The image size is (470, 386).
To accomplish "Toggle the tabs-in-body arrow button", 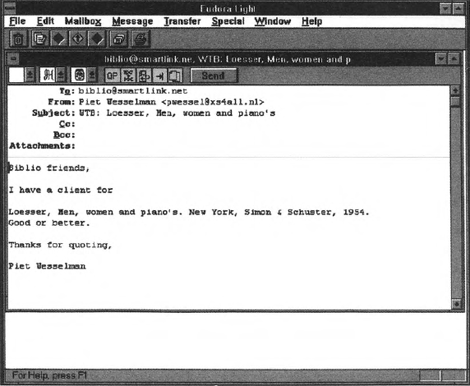I will point(160,76).
